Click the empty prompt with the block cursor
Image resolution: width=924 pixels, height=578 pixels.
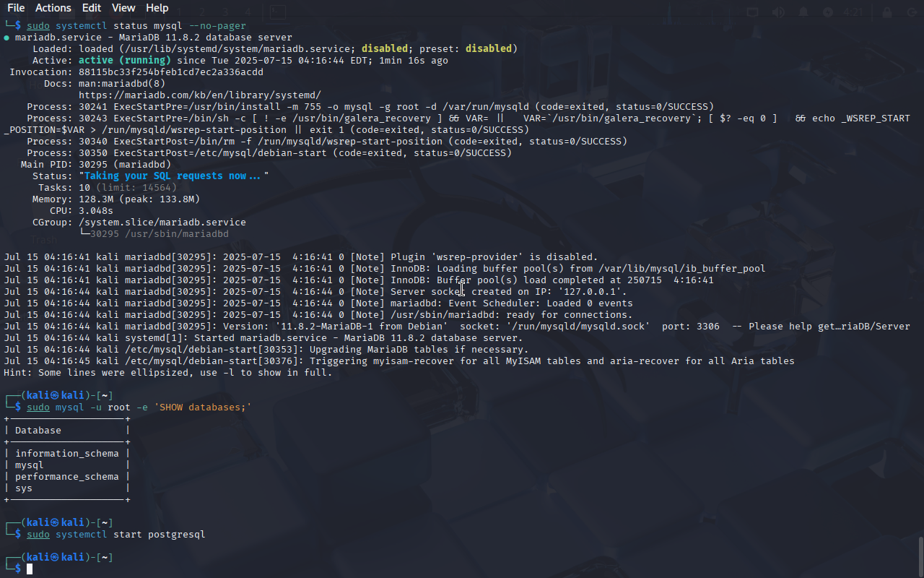(x=30, y=569)
